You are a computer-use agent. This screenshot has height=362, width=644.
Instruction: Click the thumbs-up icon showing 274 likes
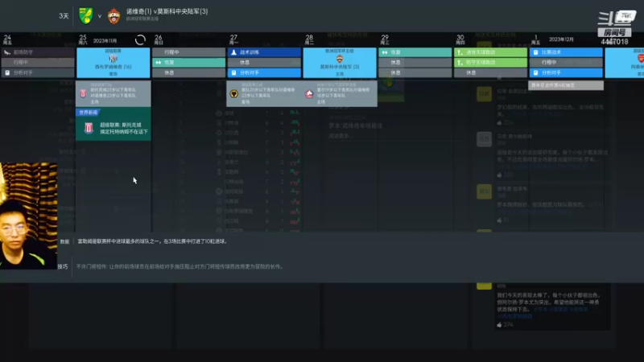499,325
